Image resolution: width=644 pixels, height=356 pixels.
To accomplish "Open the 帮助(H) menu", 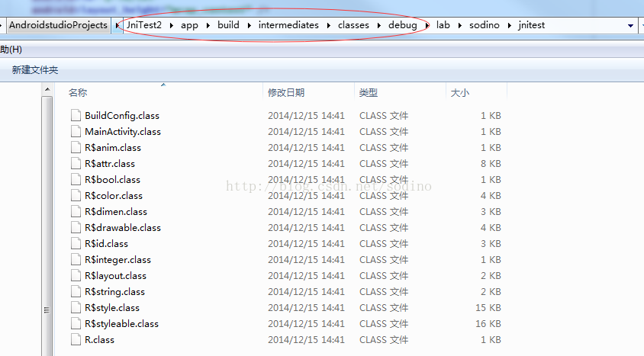I will (10, 49).
